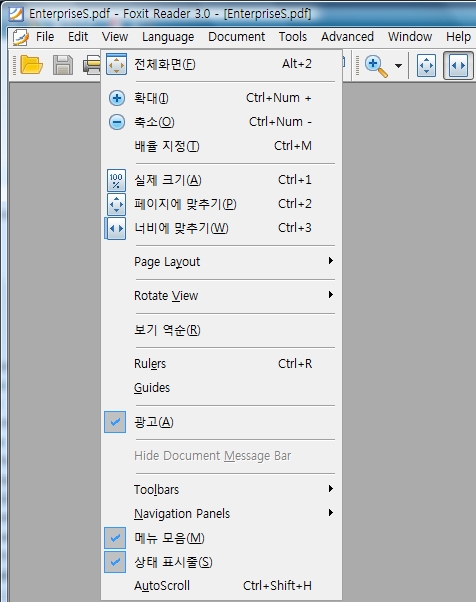The width and height of the screenshot is (476, 602).
Task: Close the open View menu
Action: [x=115, y=37]
